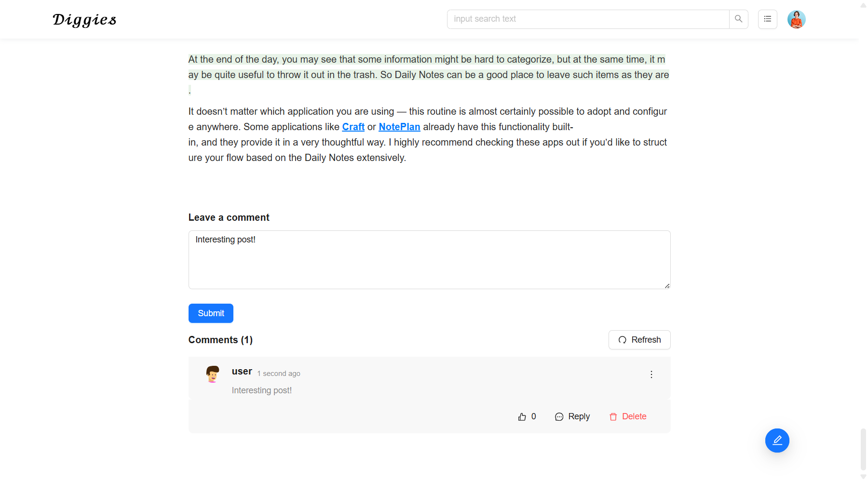Open the NotePlan link
Viewport: 868px width, 481px height.
point(399,127)
